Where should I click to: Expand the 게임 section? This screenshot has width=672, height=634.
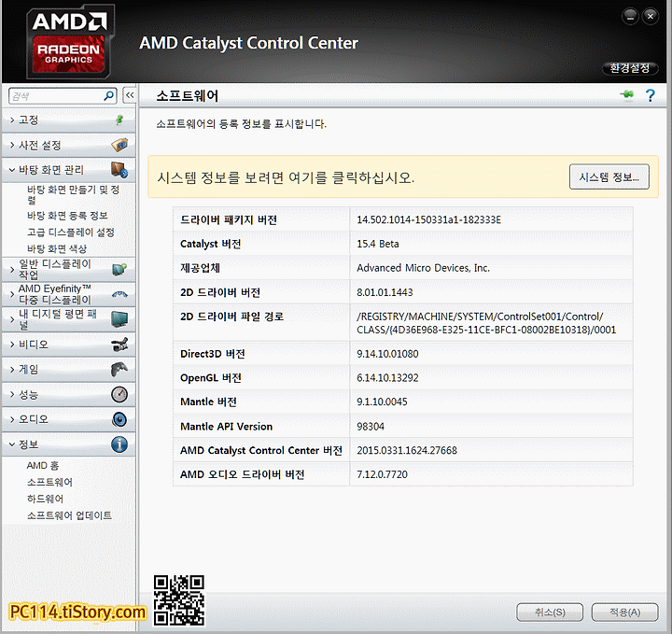pos(68,369)
